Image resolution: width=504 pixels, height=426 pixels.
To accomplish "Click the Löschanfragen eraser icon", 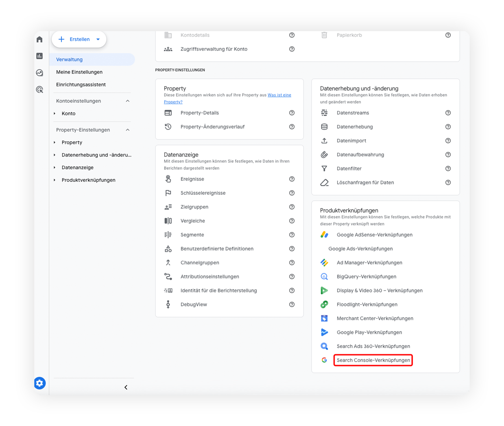I will [324, 183].
